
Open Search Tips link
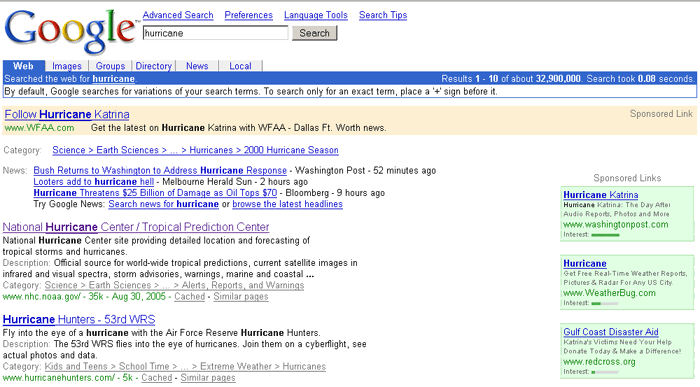tap(383, 15)
